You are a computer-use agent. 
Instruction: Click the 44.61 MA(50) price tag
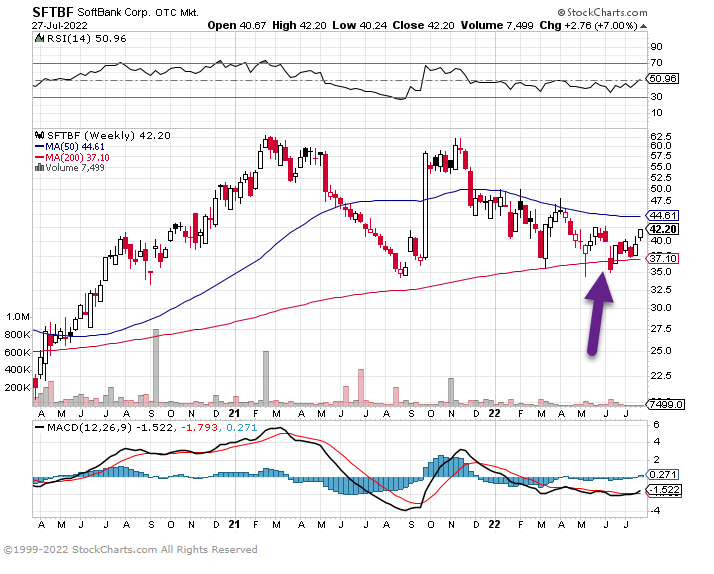[663, 215]
